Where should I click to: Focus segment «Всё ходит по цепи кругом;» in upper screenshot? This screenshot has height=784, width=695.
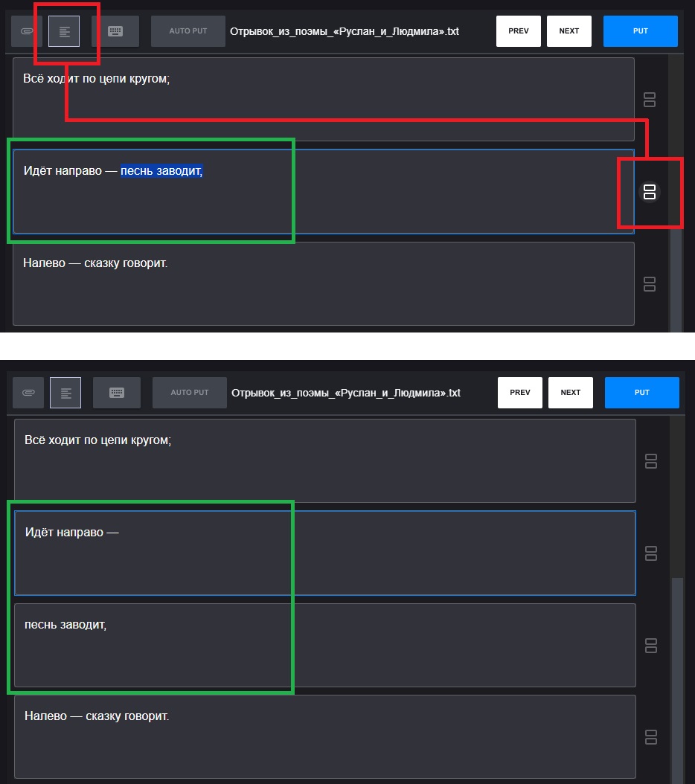323,99
